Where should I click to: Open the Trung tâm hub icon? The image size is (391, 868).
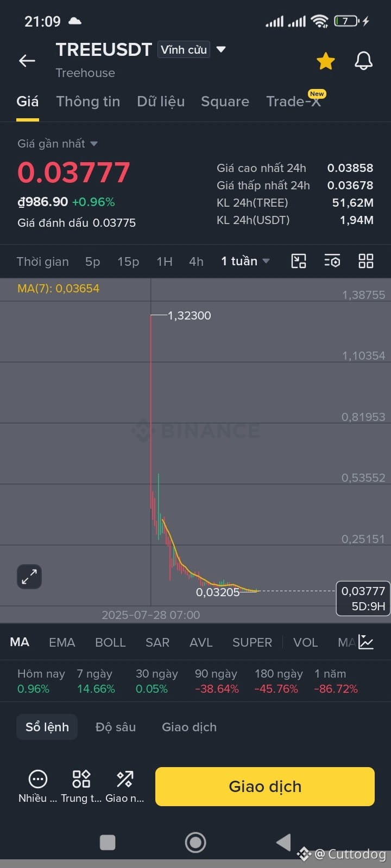click(81, 786)
